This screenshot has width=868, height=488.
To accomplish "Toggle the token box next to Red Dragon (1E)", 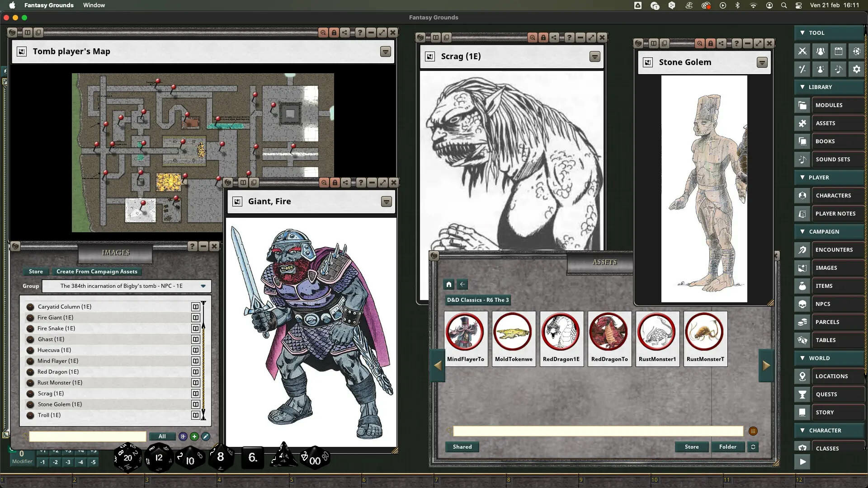I will pyautogui.click(x=196, y=371).
